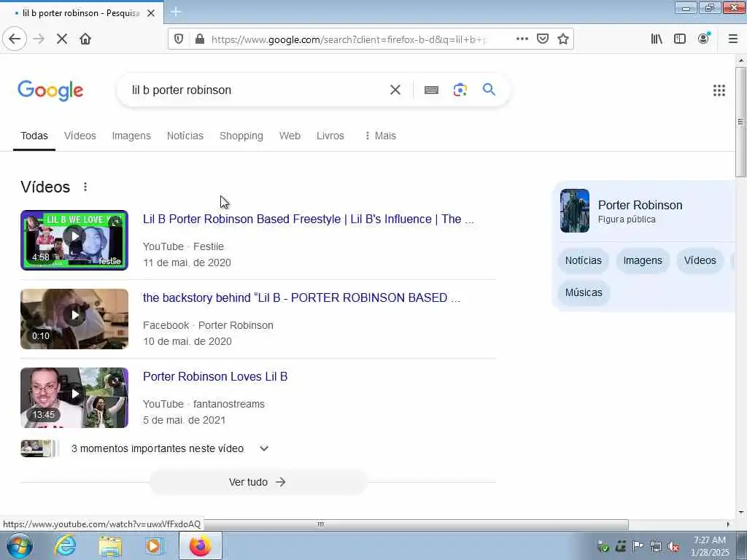Open page actions three-dot menu
The height and width of the screenshot is (560, 747).
(x=522, y=39)
